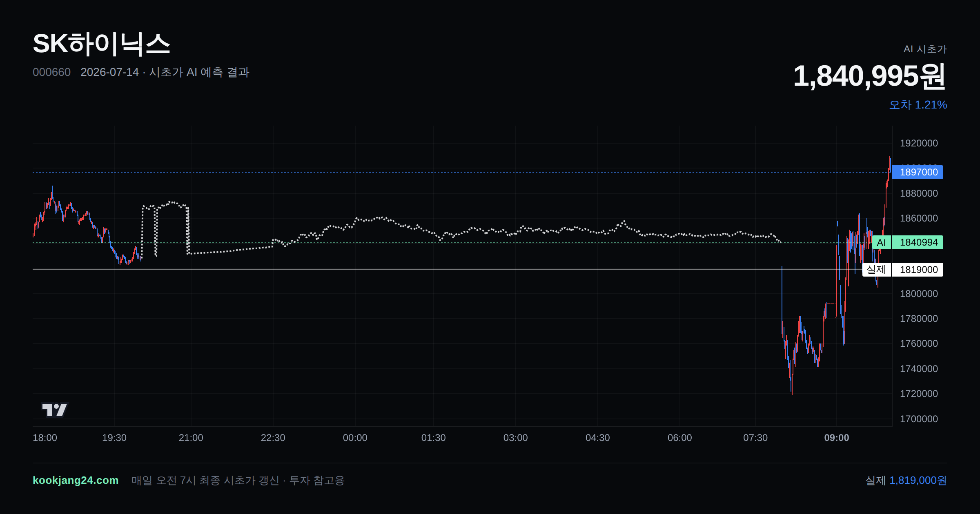The image size is (980, 514).
Task: Click the 1700000 price axis label
Action: [x=919, y=419]
